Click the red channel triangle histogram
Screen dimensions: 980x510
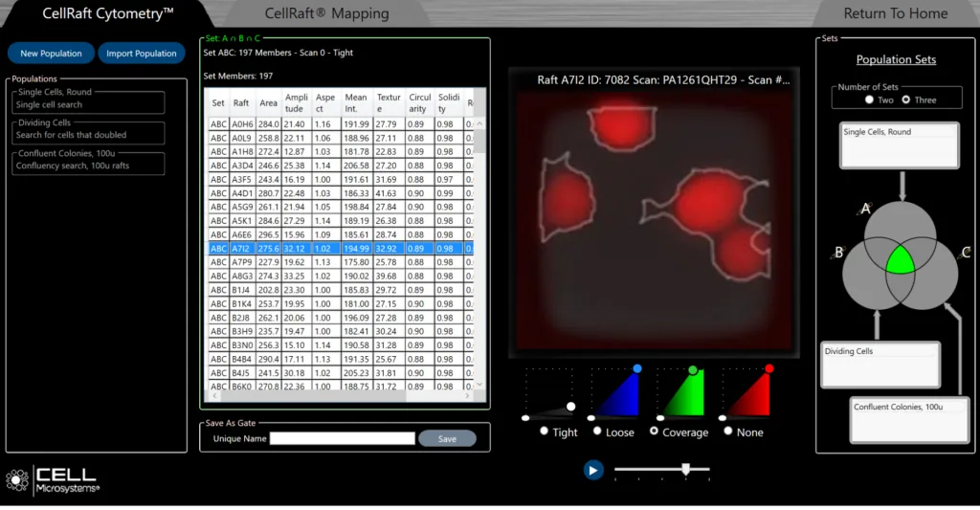point(748,392)
